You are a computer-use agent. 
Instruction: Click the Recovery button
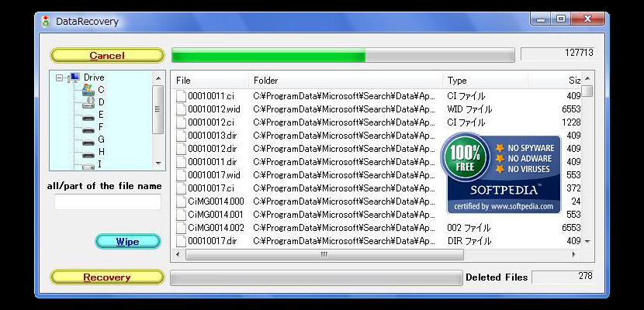[107, 277]
